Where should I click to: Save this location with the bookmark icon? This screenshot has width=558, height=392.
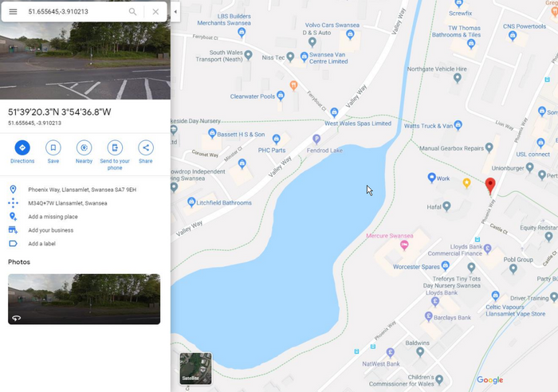click(x=53, y=147)
